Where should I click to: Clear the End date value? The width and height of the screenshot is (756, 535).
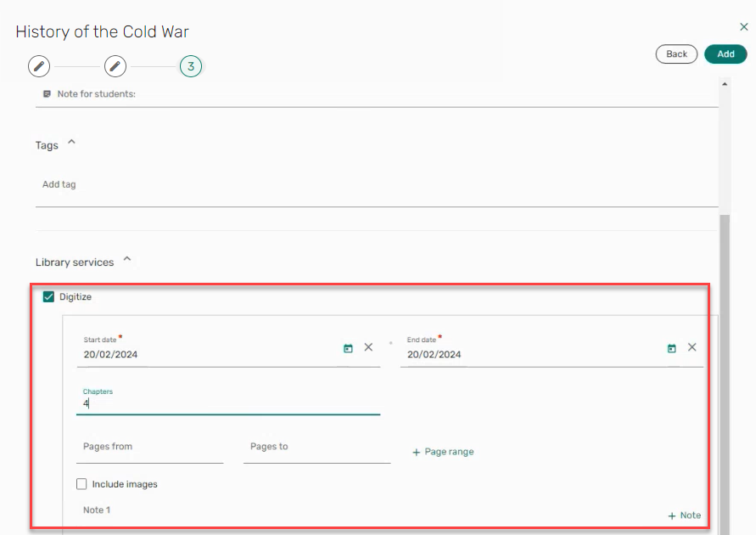(x=692, y=347)
